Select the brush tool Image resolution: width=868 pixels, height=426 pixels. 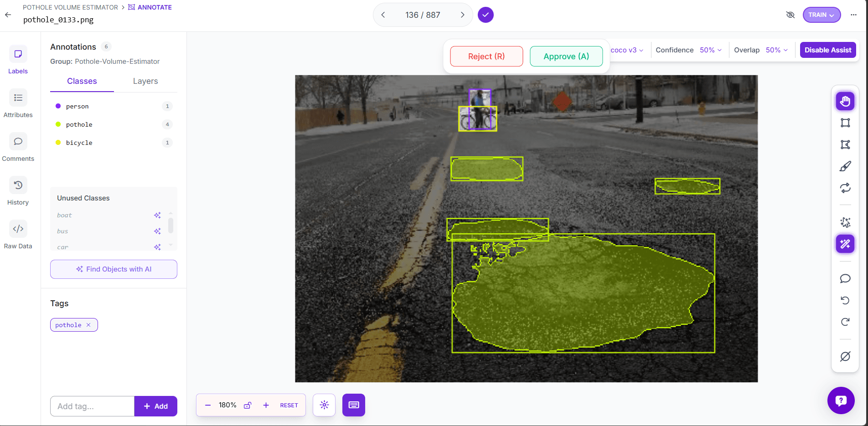tap(845, 166)
